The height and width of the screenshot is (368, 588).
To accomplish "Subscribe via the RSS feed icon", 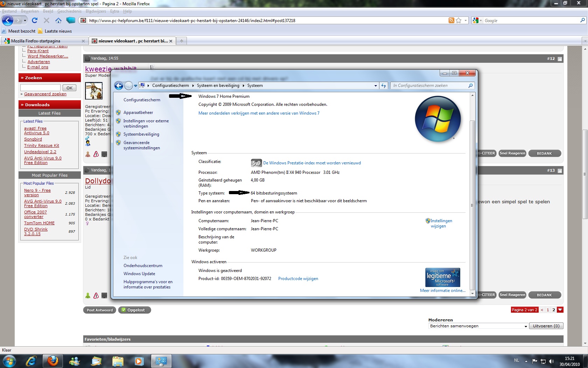I will (x=451, y=21).
